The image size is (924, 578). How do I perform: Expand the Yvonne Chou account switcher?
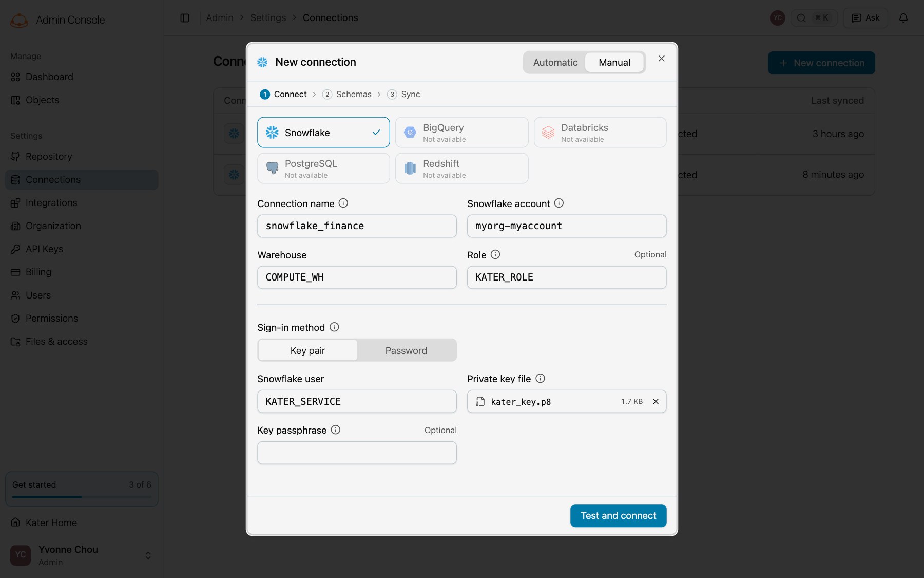pos(148,555)
